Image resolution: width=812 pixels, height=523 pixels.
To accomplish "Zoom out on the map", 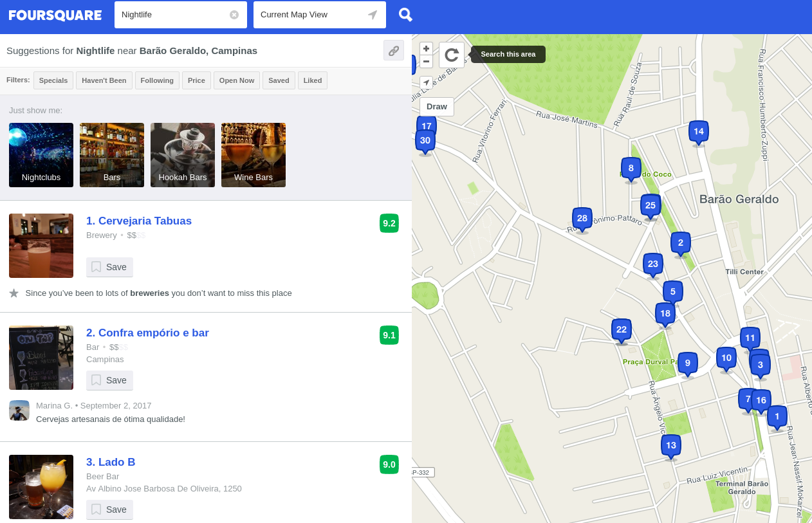I will click(426, 62).
